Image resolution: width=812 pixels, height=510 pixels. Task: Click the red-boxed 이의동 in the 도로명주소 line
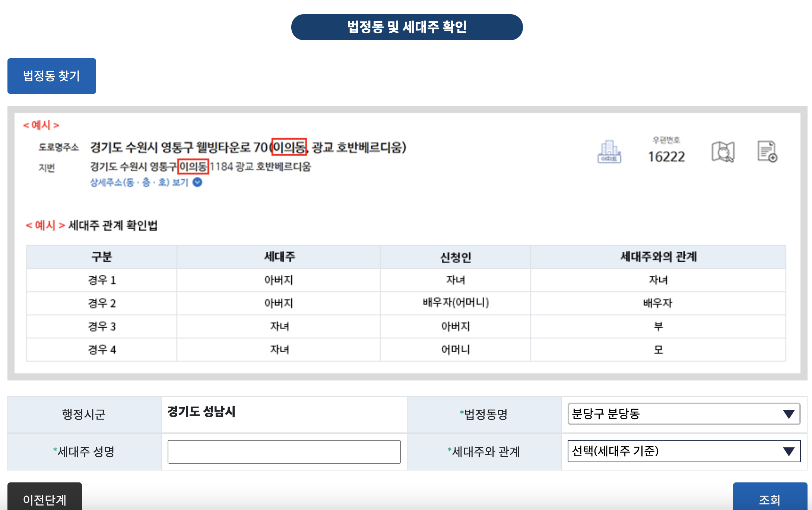coord(289,147)
